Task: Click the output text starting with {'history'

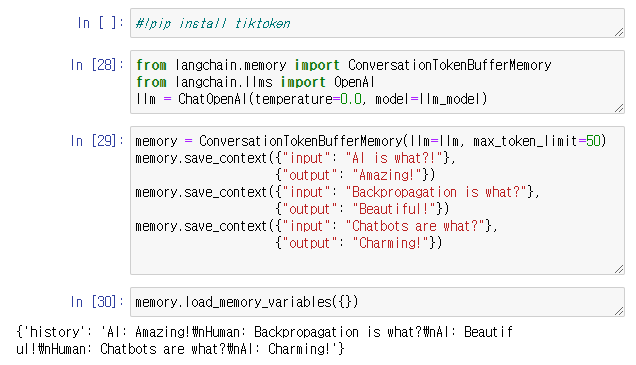Action: [x=264, y=340]
